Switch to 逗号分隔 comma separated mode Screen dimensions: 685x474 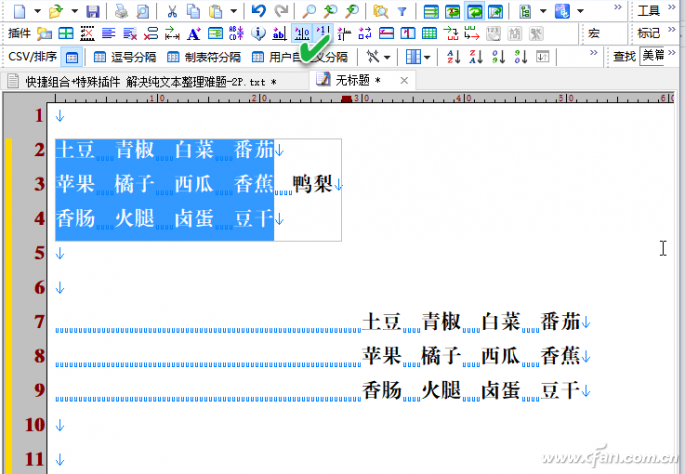pos(125,57)
